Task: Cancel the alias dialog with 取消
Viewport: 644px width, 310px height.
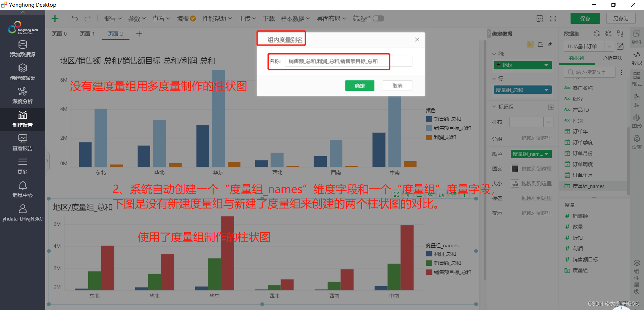Action: click(x=397, y=86)
